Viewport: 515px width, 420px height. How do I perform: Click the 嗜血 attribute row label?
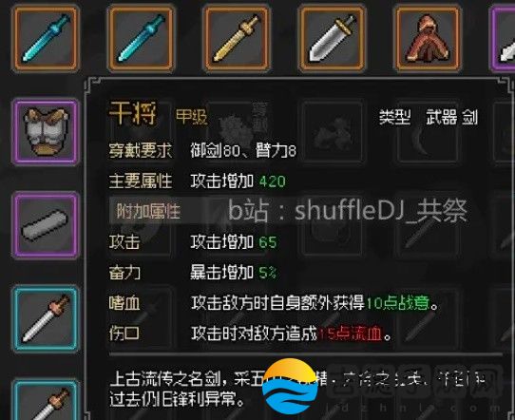coord(124,303)
